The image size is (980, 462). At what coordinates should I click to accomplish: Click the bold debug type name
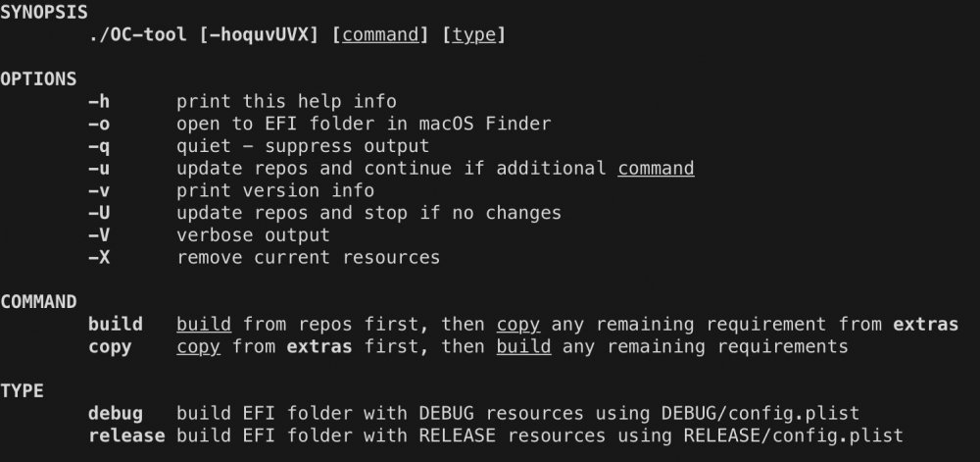pyautogui.click(x=116, y=414)
